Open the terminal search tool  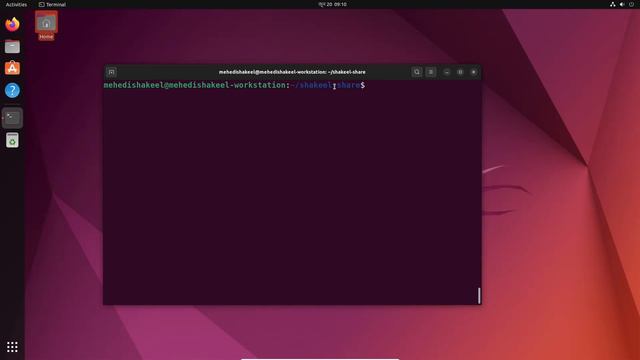coord(417,72)
